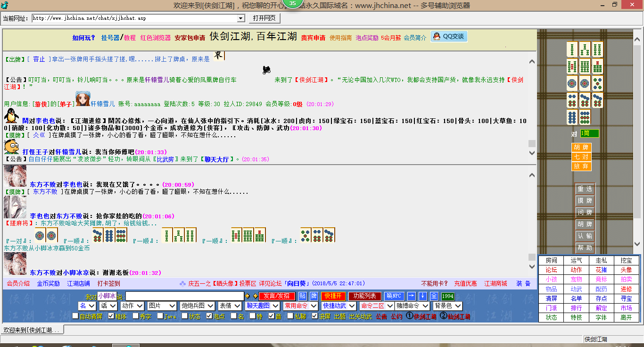
Task: Click the avatar beside 东方不败对小脚冰凉说
Action: click(15, 264)
